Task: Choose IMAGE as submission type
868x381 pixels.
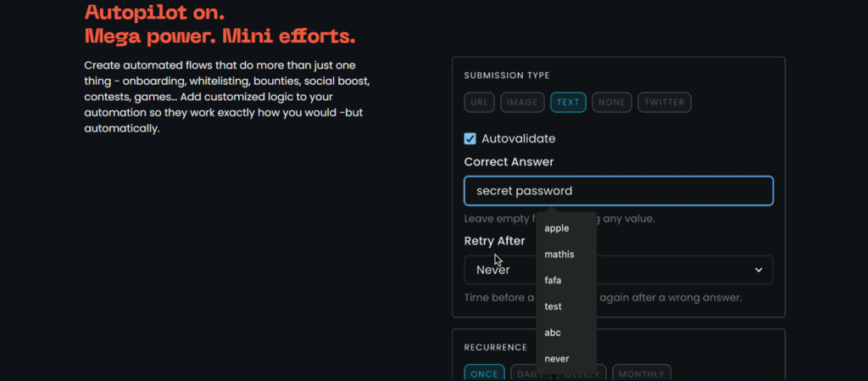Action: pos(522,103)
